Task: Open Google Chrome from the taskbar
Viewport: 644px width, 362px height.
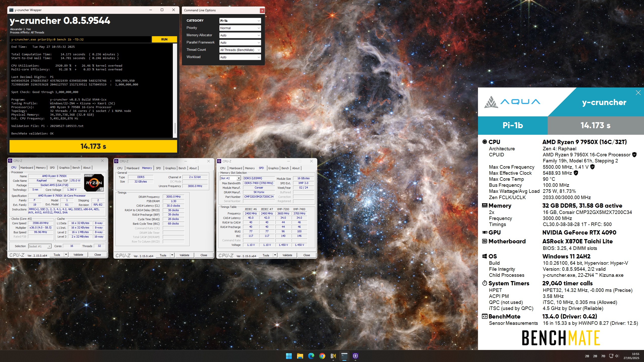Action: 322,356
